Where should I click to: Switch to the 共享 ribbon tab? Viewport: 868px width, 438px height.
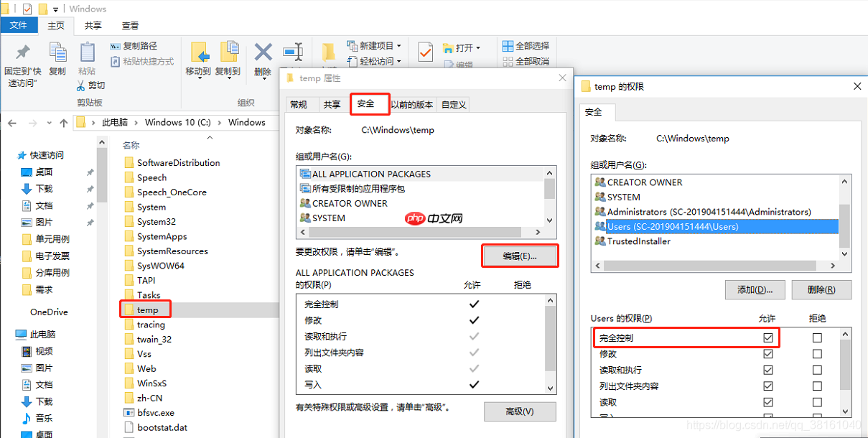coord(93,25)
